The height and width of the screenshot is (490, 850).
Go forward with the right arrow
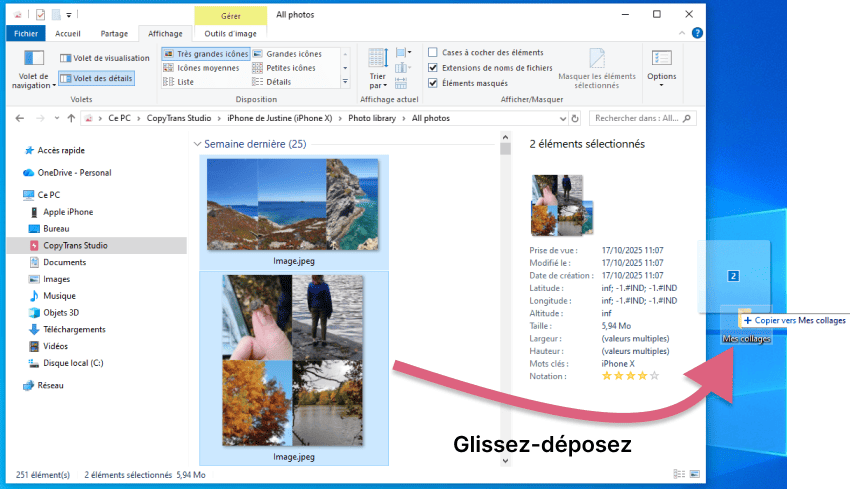click(40, 118)
